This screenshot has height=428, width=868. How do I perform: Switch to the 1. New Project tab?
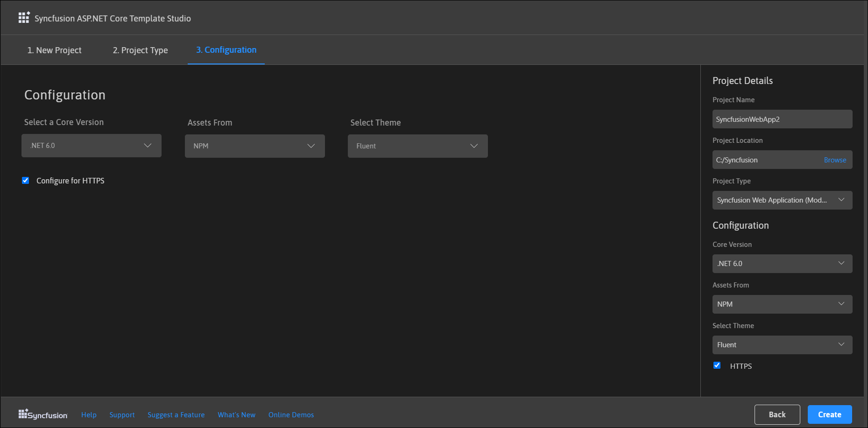tap(54, 50)
